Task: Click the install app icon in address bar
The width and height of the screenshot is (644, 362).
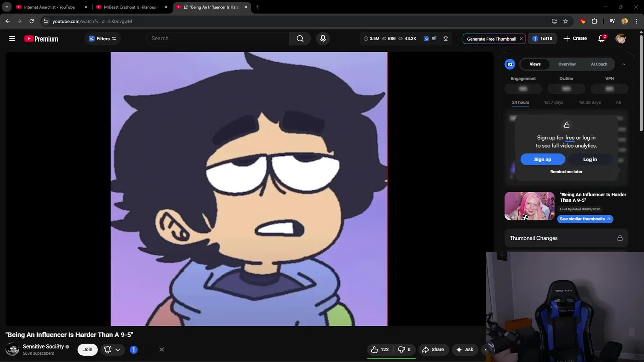Action: [x=554, y=21]
